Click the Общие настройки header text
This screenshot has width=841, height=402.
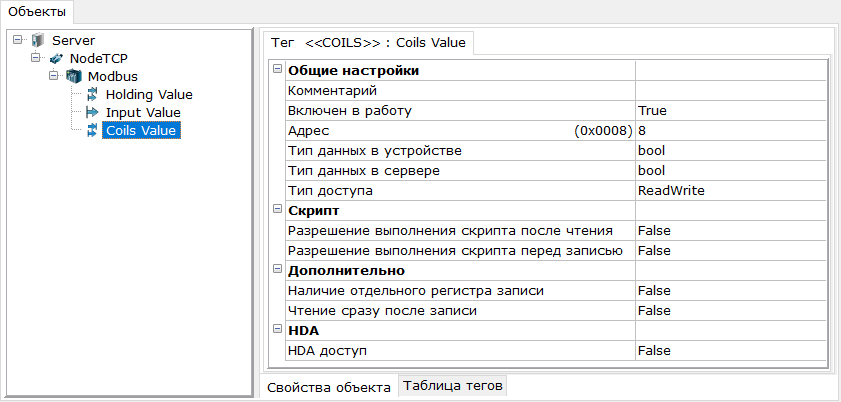353,71
